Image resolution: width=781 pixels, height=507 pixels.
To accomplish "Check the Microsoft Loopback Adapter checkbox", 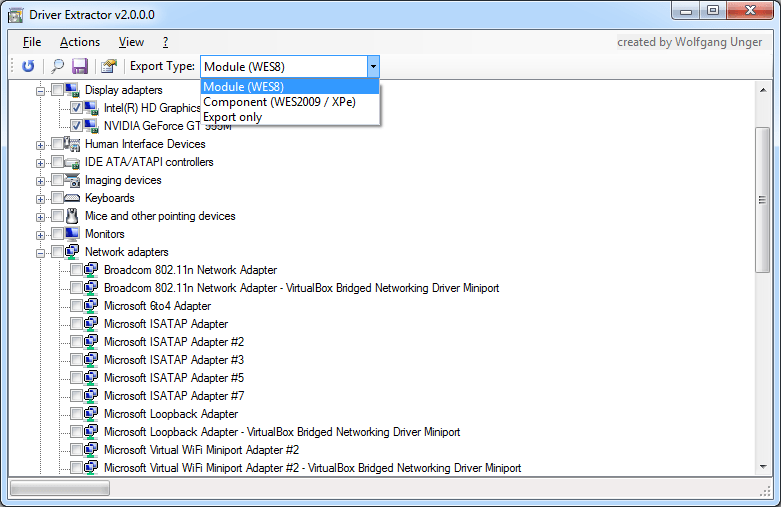I will coord(76,413).
